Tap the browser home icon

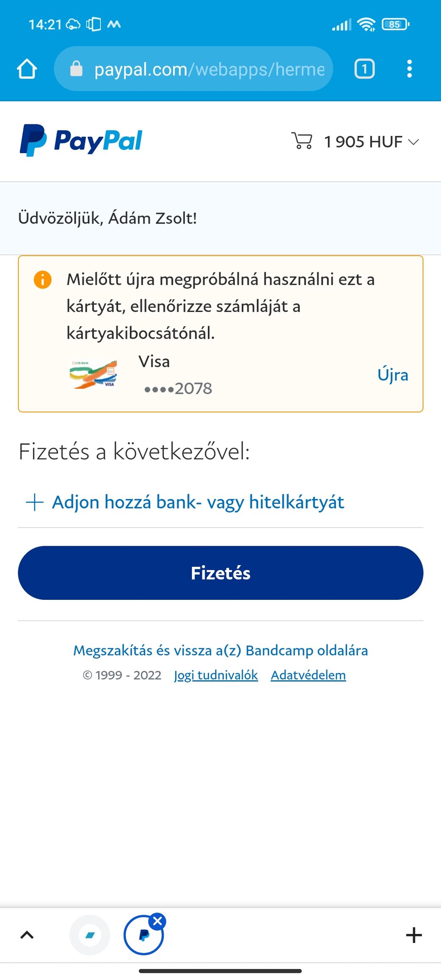coord(27,69)
